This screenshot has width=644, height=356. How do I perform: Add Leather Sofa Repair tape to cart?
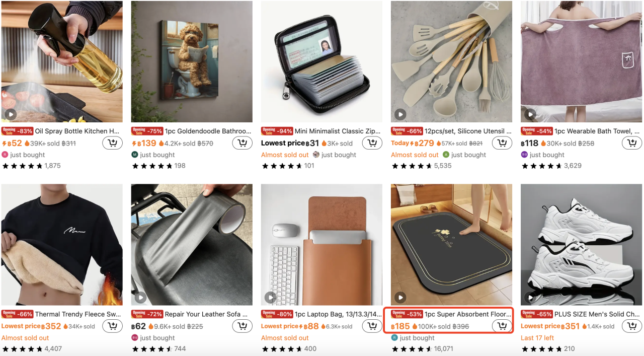coord(243,326)
